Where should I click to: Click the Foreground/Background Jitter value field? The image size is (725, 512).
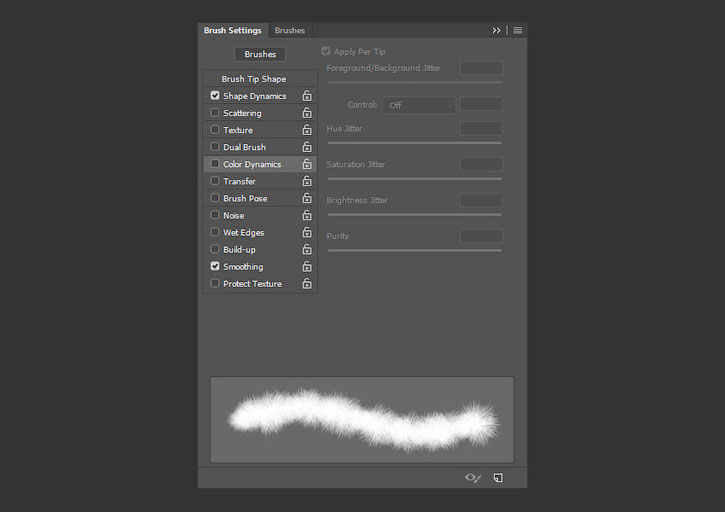481,68
